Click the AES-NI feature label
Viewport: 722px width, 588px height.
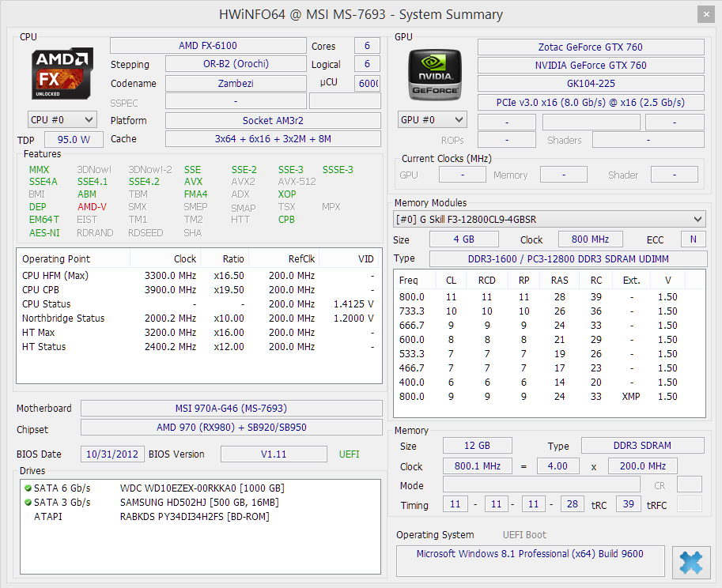[x=44, y=233]
